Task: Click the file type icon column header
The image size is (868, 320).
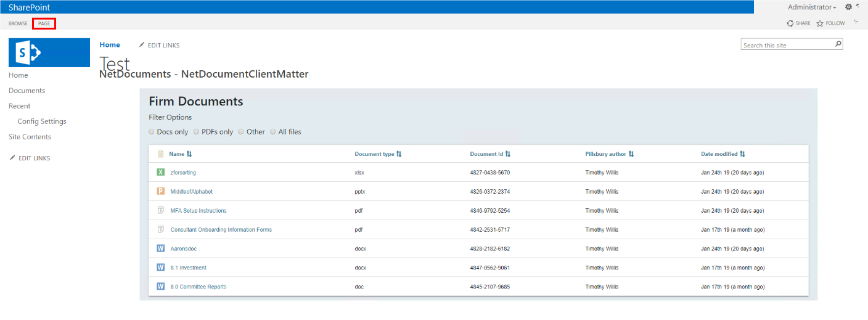Action: click(160, 154)
